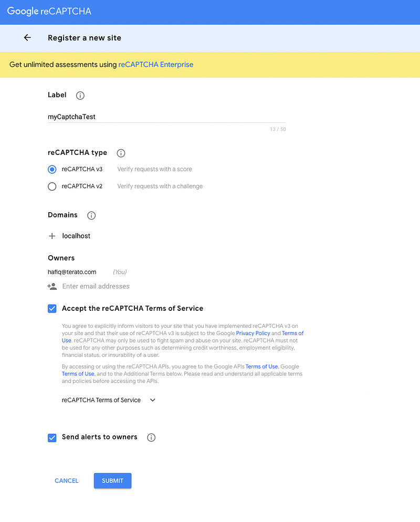The image size is (420, 522).
Task: Click the Google reCAPTCHA logo
Action: coord(49,12)
